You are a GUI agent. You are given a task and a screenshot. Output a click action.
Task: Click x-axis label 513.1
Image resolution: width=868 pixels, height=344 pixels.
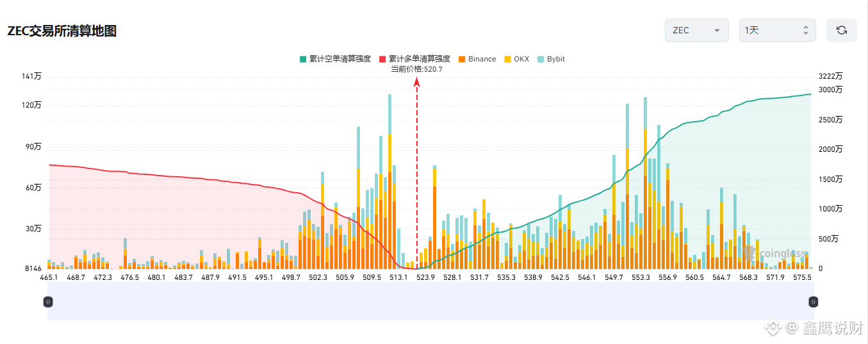tap(398, 277)
